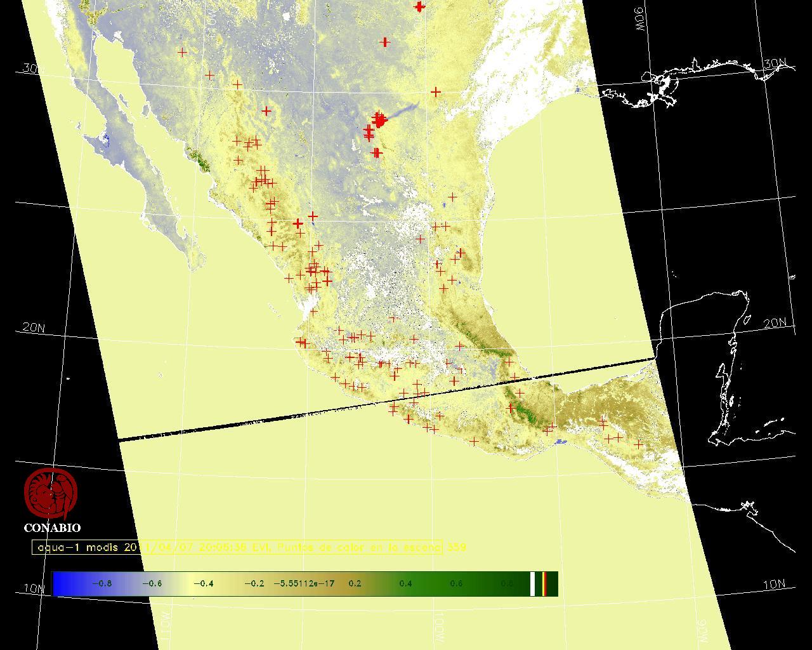
Task: Click the westernmost red cross marker
Action: pyautogui.click(x=183, y=53)
